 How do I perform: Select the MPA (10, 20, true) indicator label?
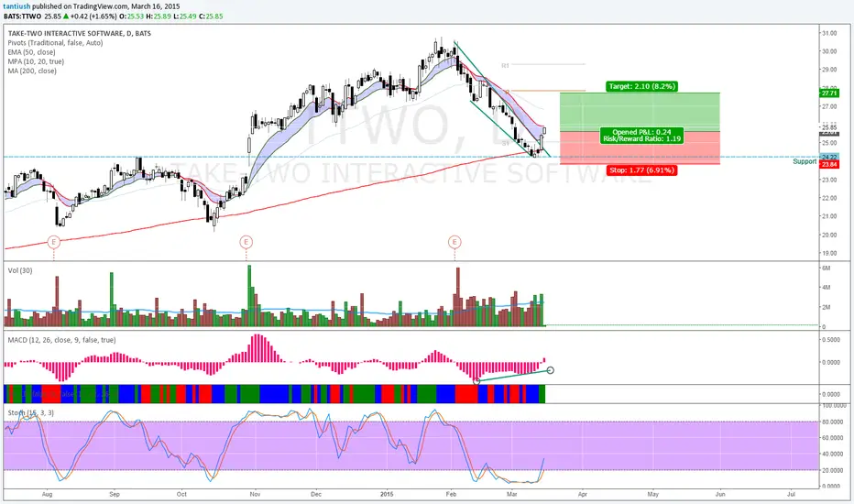[36, 61]
